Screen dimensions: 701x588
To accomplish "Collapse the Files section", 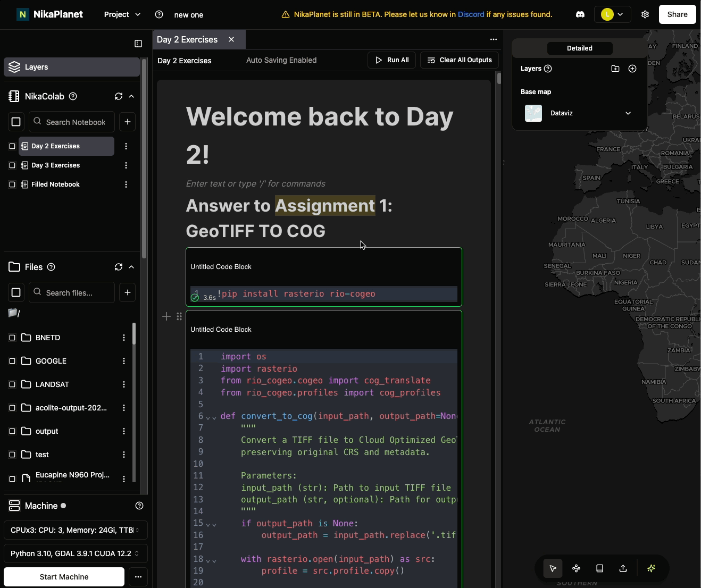I will 131,267.
